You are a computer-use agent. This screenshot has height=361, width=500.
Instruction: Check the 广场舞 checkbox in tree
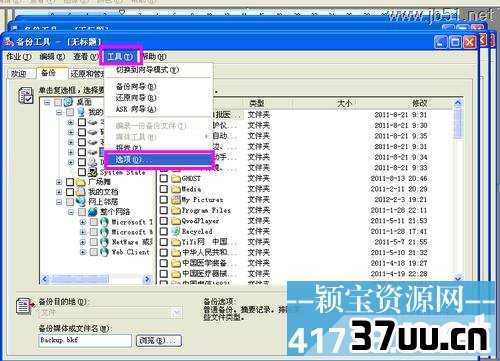tap(70, 182)
